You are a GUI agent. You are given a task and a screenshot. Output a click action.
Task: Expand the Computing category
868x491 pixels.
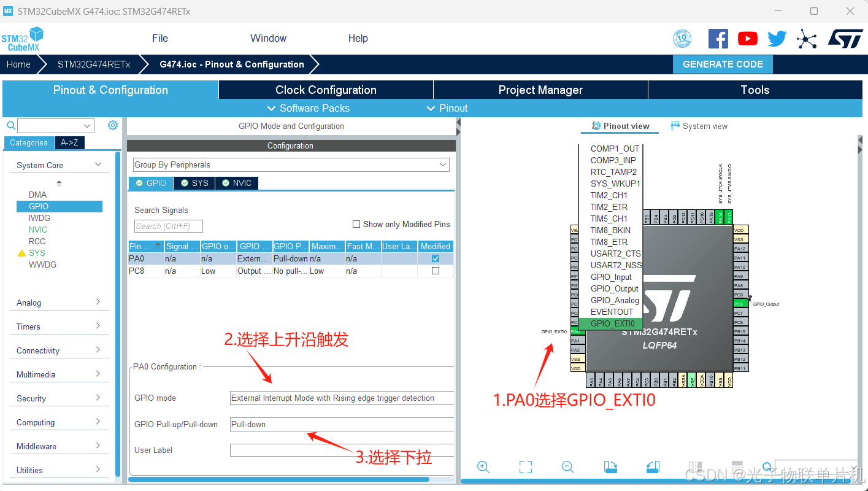click(x=98, y=422)
